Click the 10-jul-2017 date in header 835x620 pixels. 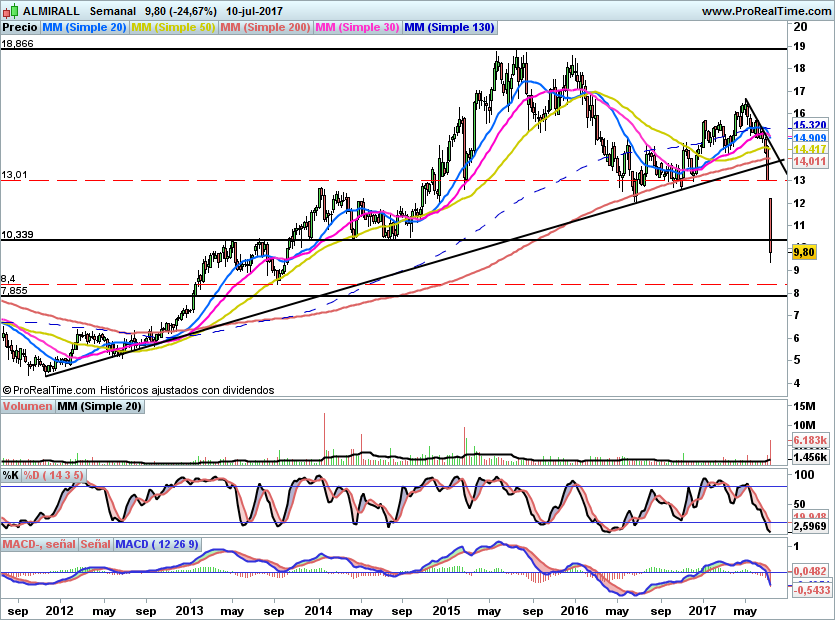click(x=254, y=11)
